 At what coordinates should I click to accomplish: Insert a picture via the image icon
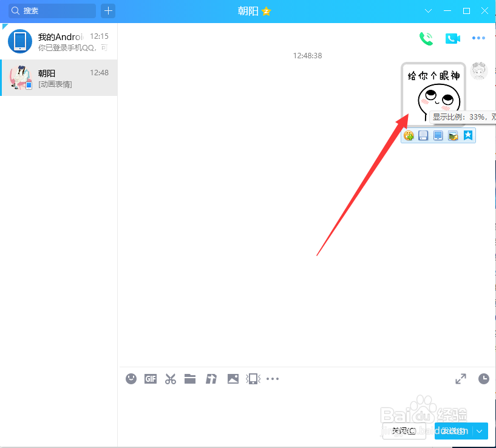click(x=233, y=379)
